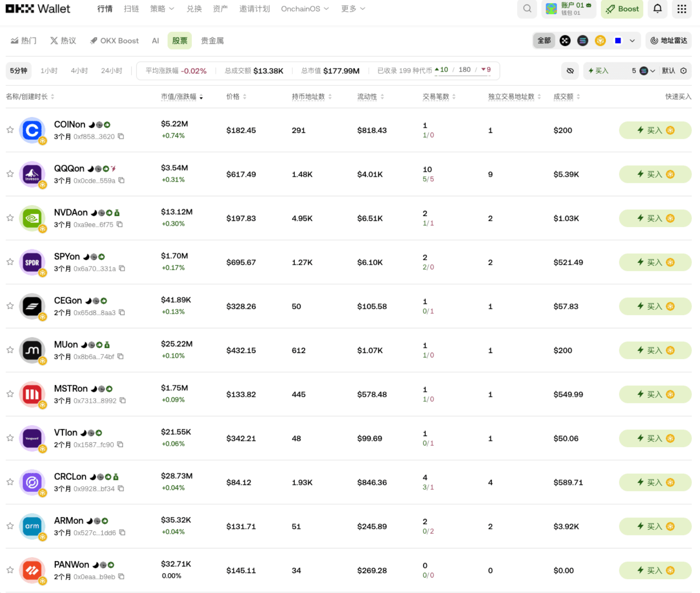The image size is (700, 593).
Task: Switch to the 贵金属 tab
Action: [212, 41]
